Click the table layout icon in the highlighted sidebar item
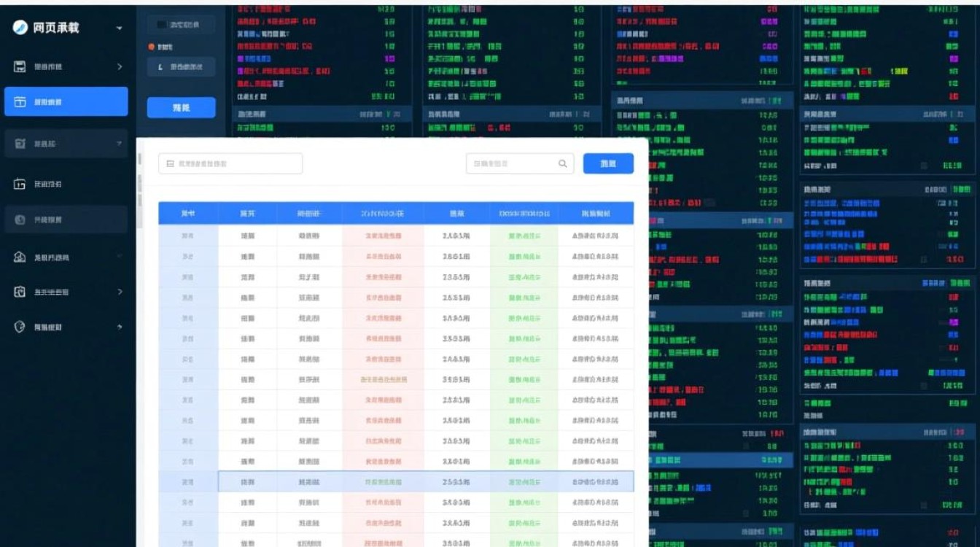 [x=20, y=102]
